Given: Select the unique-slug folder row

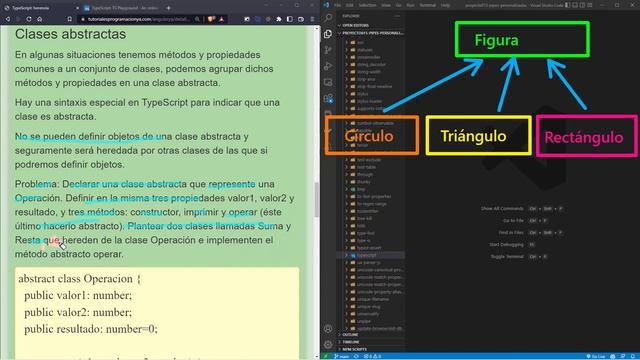Looking at the screenshot, I should point(371,307).
